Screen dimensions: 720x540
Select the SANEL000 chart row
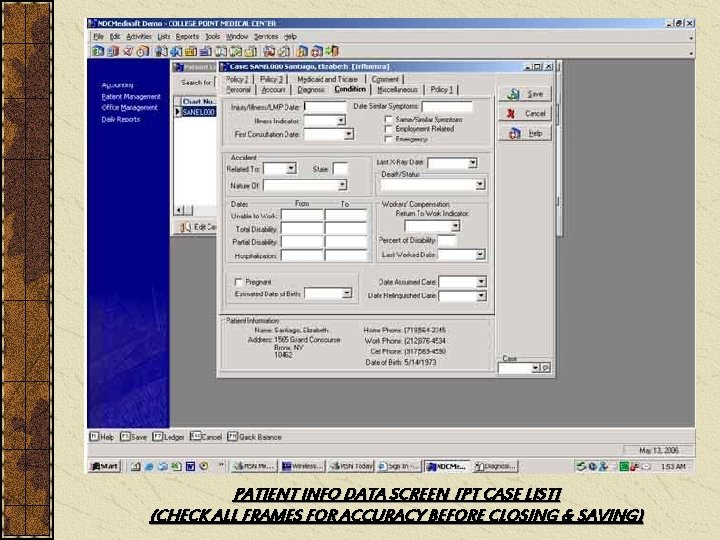[198, 112]
